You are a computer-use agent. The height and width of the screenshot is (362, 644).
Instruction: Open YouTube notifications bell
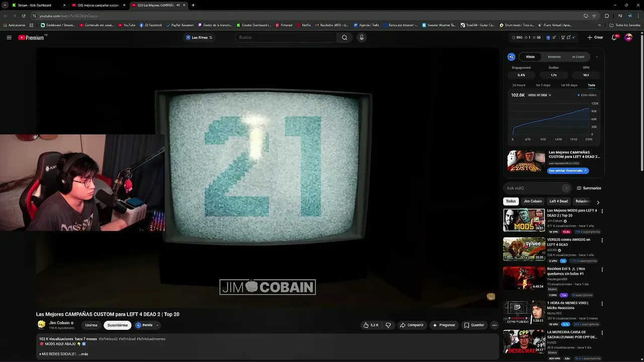[x=614, y=38]
